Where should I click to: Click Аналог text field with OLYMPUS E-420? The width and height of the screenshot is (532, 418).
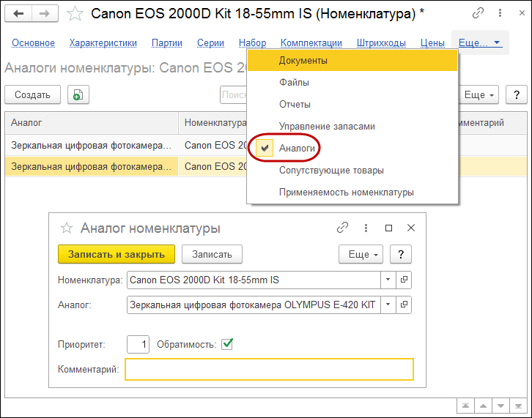(254, 305)
